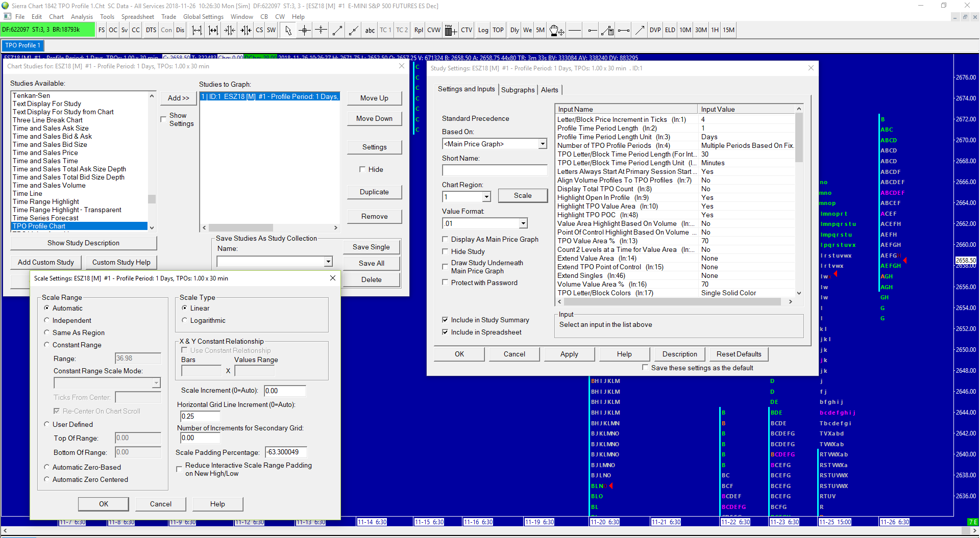The height and width of the screenshot is (538, 980).
Task: Choose the horizontal line drawing tool
Action: pos(575,30)
